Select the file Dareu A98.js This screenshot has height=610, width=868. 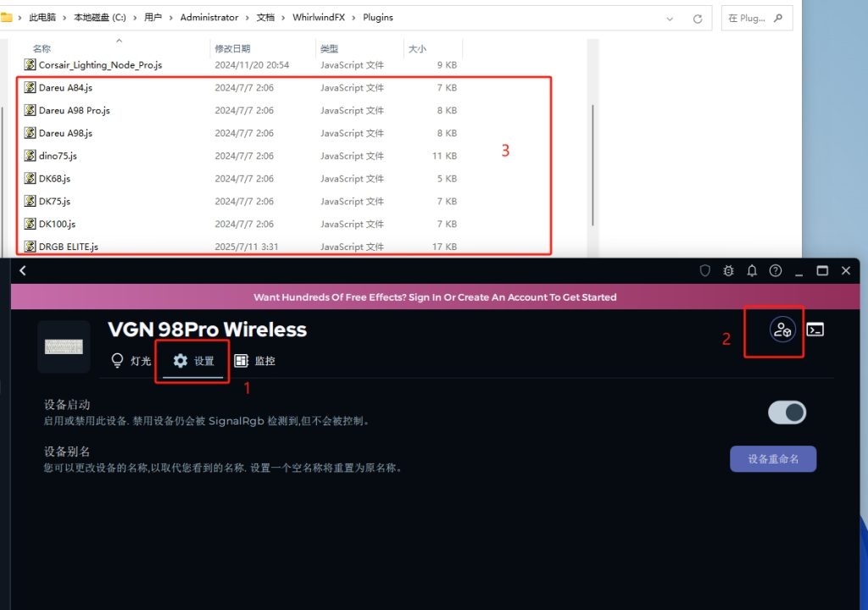[x=65, y=133]
